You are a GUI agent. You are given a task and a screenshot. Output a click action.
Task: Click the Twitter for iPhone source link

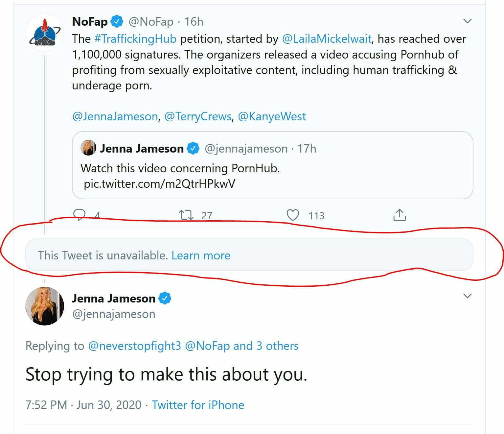point(198,405)
